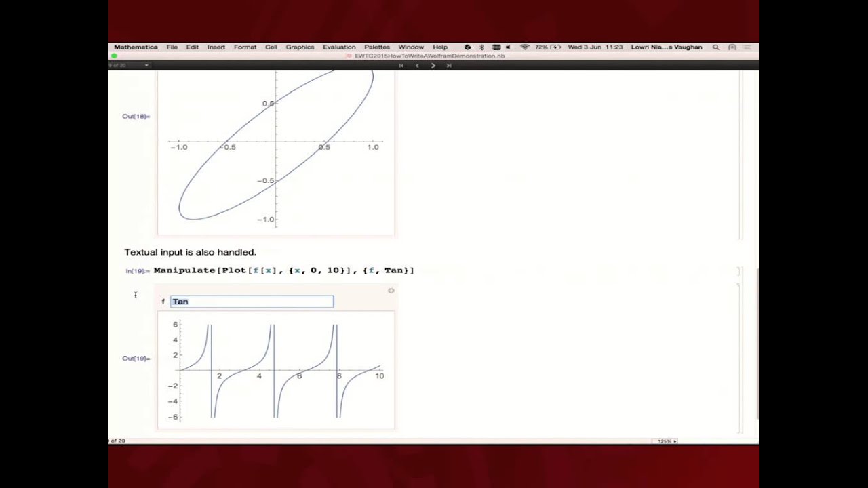
Task: Click the Wi-Fi status icon
Action: click(524, 47)
